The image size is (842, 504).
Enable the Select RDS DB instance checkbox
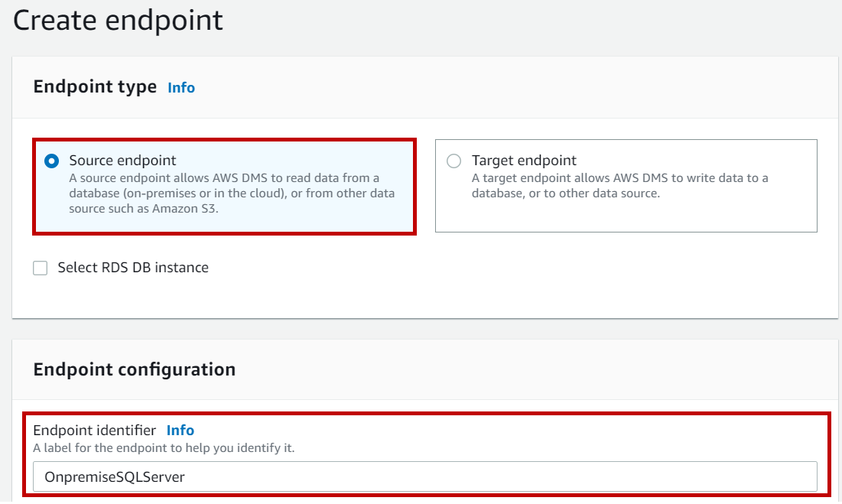tap(41, 268)
